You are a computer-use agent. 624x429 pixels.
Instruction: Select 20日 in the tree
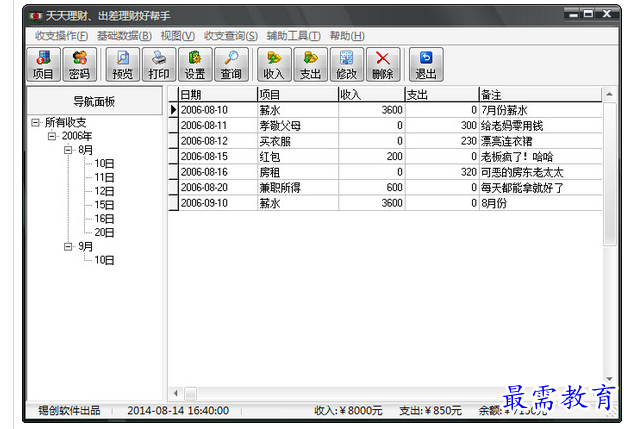click(104, 232)
